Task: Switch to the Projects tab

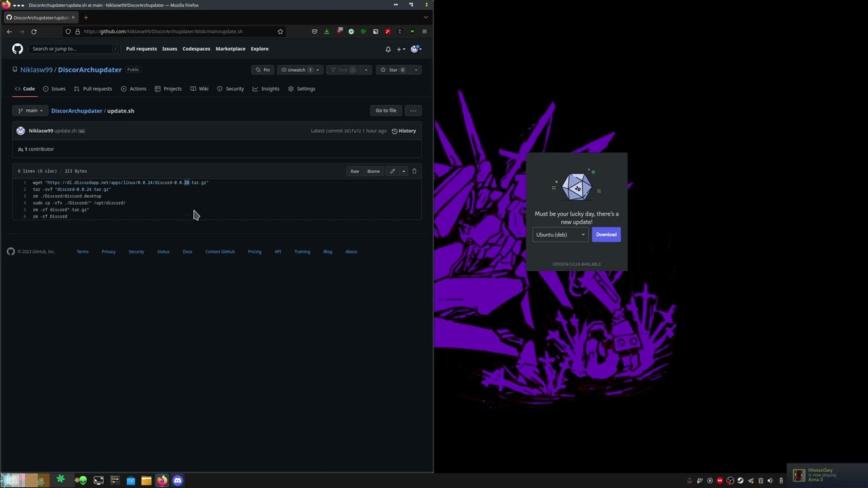Action: pyautogui.click(x=168, y=89)
